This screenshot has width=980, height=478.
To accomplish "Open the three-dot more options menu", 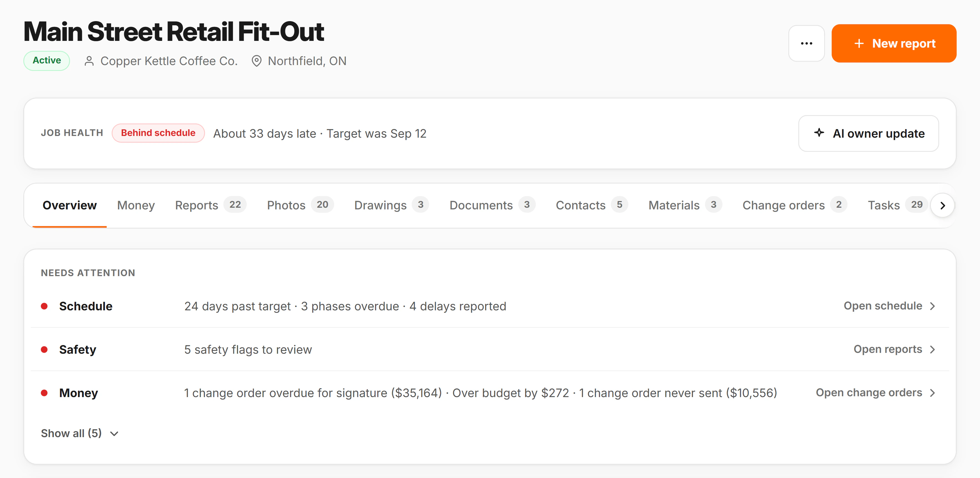I will tap(806, 43).
